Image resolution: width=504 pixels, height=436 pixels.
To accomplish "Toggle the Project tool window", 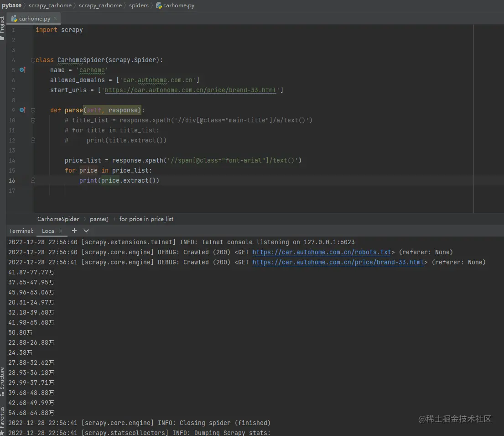I will tap(2, 25).
